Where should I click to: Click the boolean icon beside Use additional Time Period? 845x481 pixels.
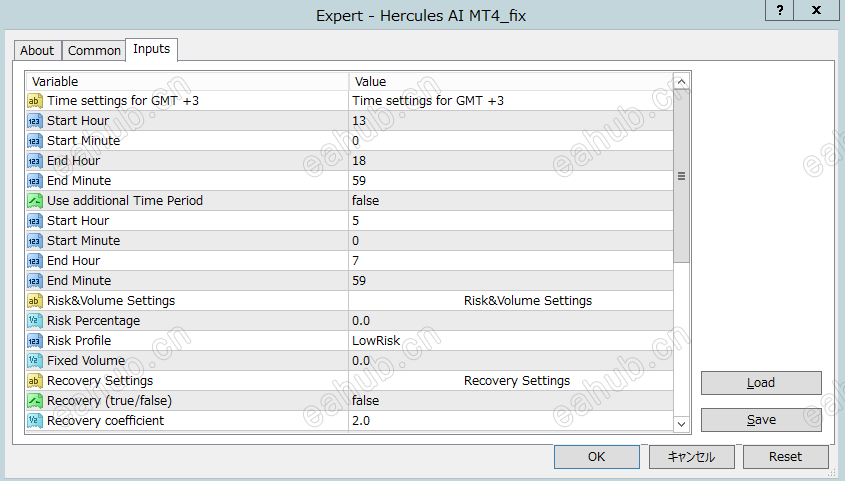click(x=34, y=201)
